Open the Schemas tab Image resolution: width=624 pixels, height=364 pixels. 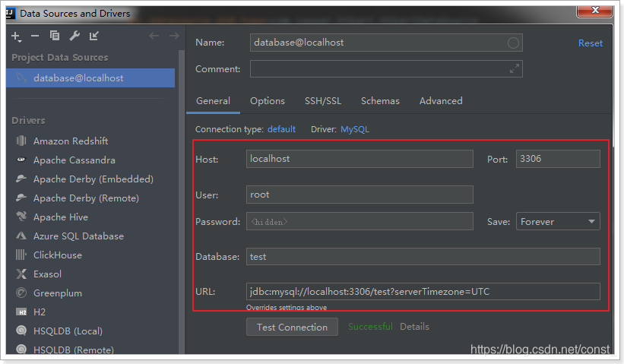[x=380, y=101]
